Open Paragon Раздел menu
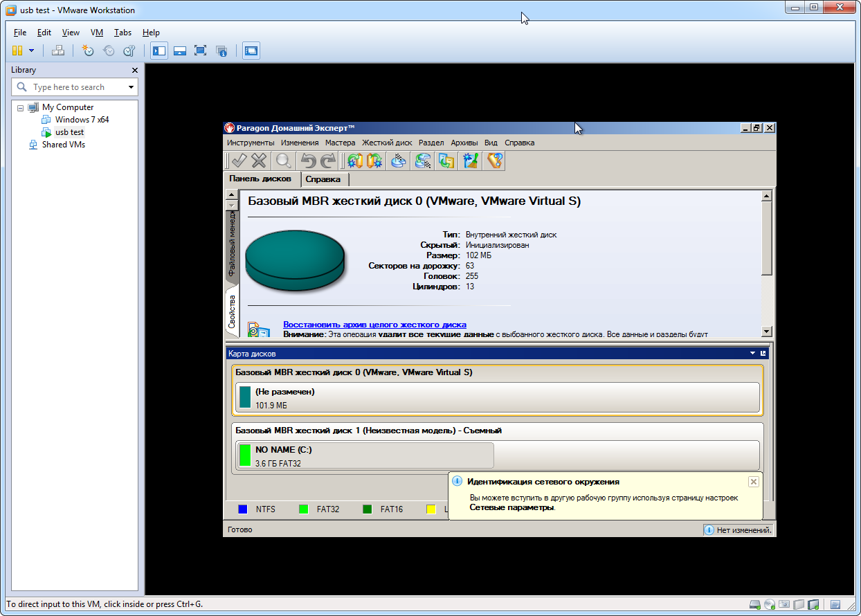This screenshot has width=861, height=616. click(431, 143)
